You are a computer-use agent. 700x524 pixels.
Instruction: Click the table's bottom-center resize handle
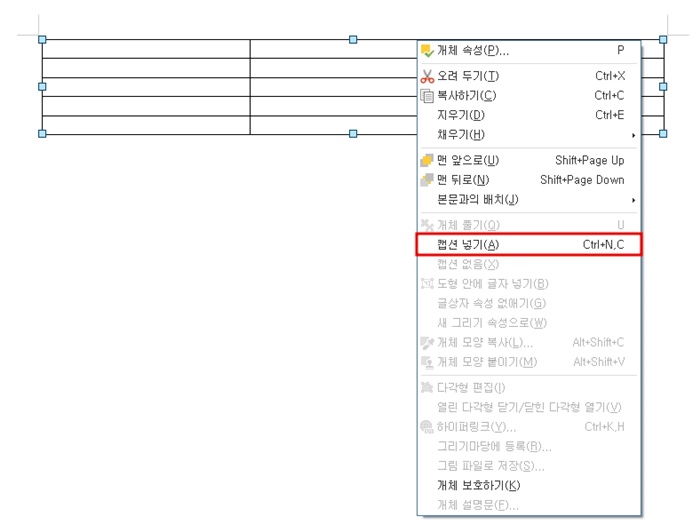coord(353,133)
